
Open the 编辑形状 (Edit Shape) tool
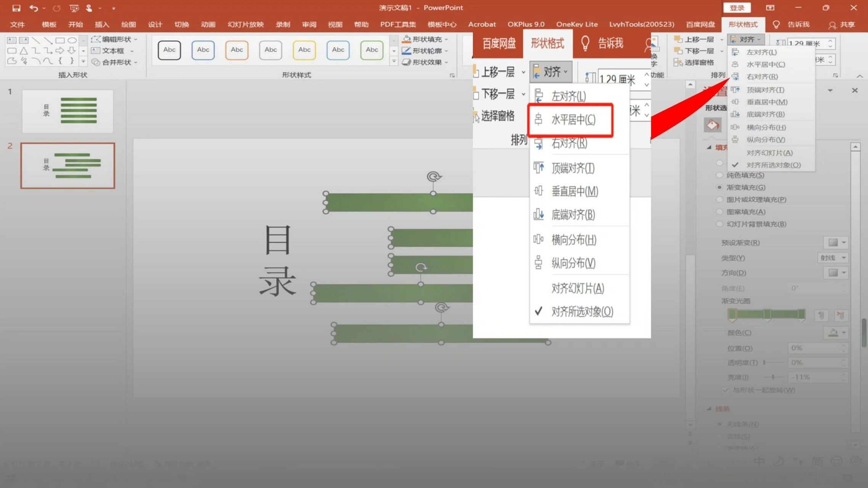tap(112, 39)
